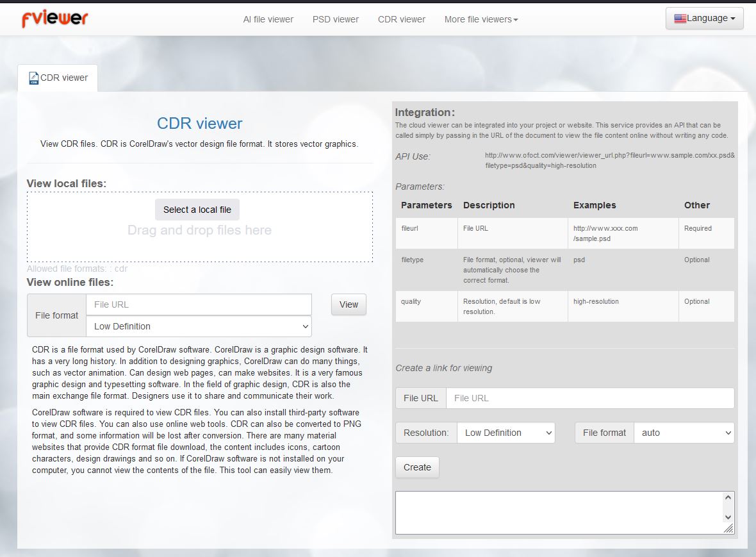Click the Other column header
This screenshot has width=756, height=557.
(696, 205)
